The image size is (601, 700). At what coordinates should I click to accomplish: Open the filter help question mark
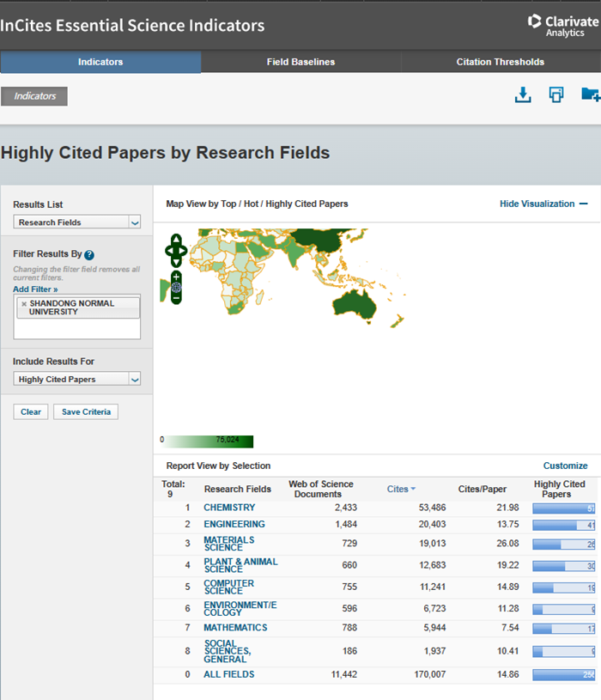tap(89, 255)
